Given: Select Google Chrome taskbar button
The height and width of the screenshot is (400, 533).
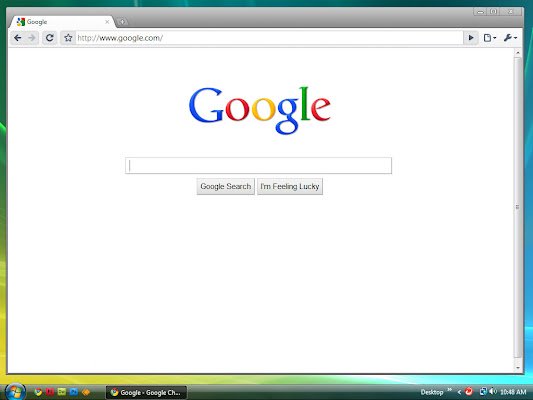Looking at the screenshot, I should tap(147, 392).
